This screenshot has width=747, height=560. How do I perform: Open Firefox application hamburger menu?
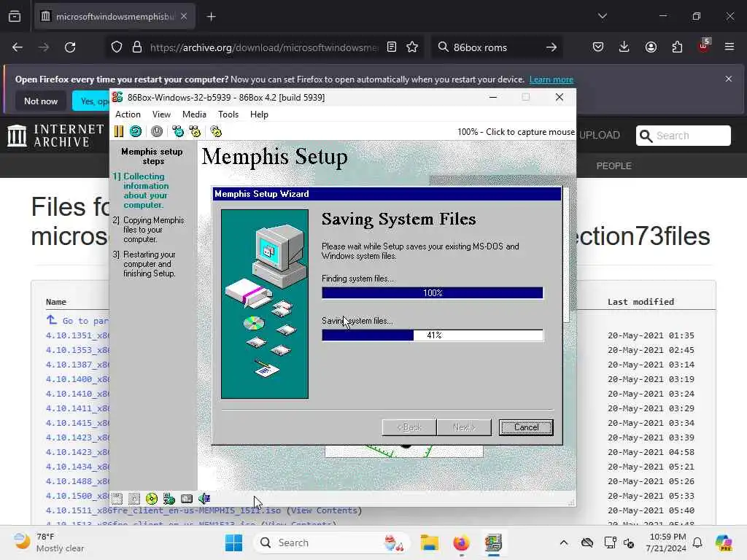pyautogui.click(x=729, y=47)
